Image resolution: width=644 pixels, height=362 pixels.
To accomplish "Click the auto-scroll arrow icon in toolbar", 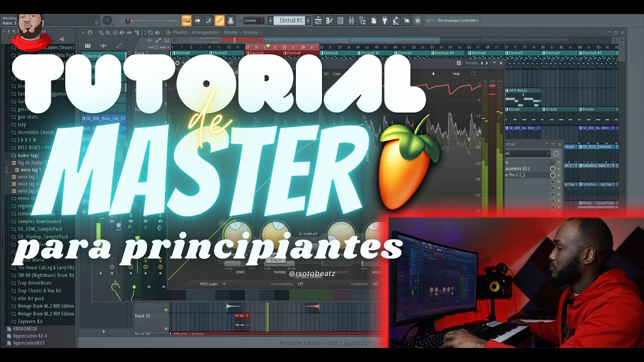I will click(198, 21).
